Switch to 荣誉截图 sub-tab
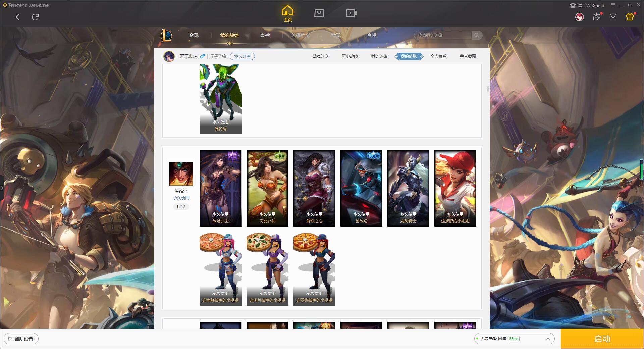Screen dimensions: 644x349 (x=468, y=56)
